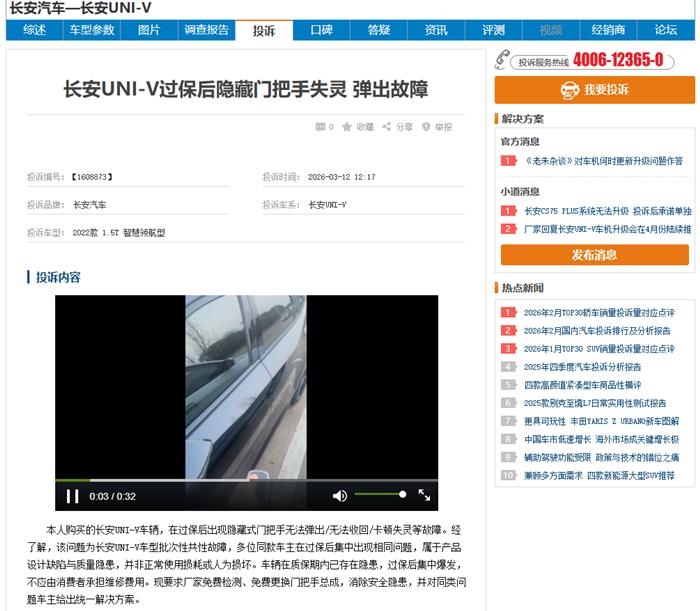Screen dimensions: 700x611
Task: Switch to the 口碑 tab
Action: tap(321, 30)
